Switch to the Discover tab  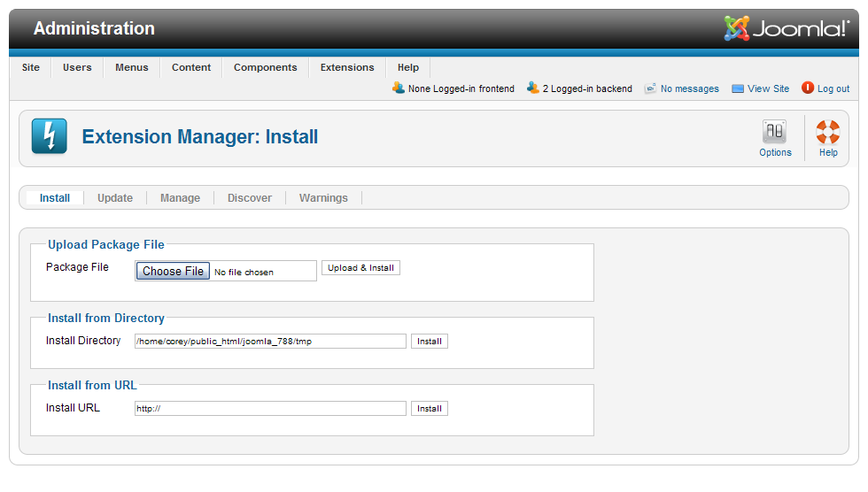tap(250, 198)
